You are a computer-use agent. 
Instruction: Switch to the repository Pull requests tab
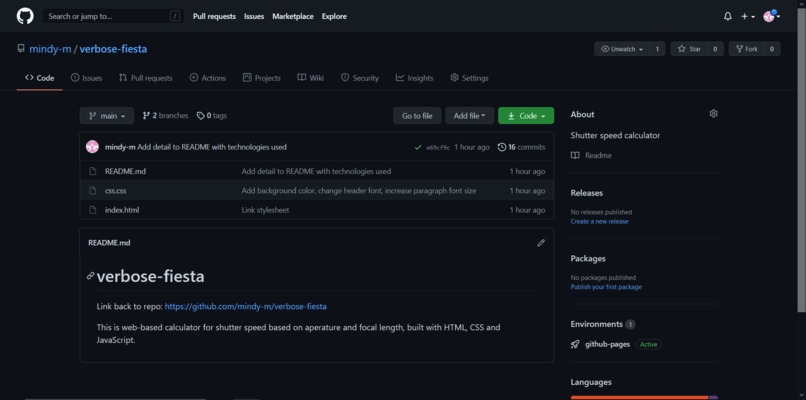pyautogui.click(x=145, y=78)
